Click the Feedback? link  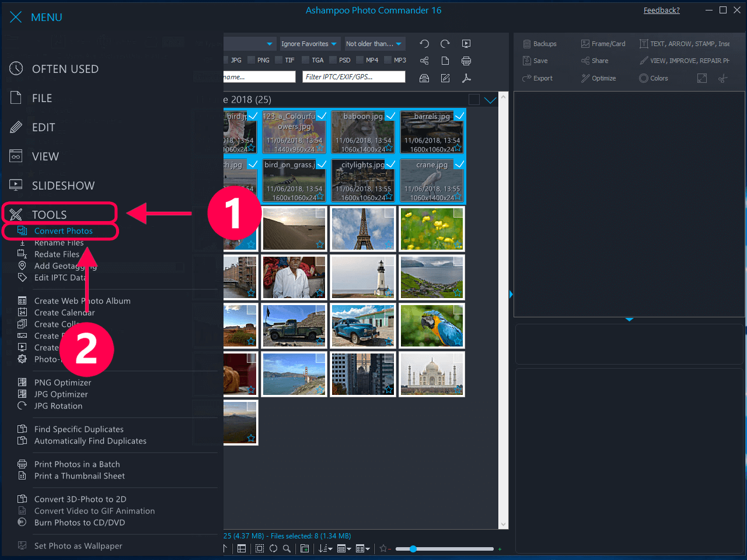tap(662, 10)
